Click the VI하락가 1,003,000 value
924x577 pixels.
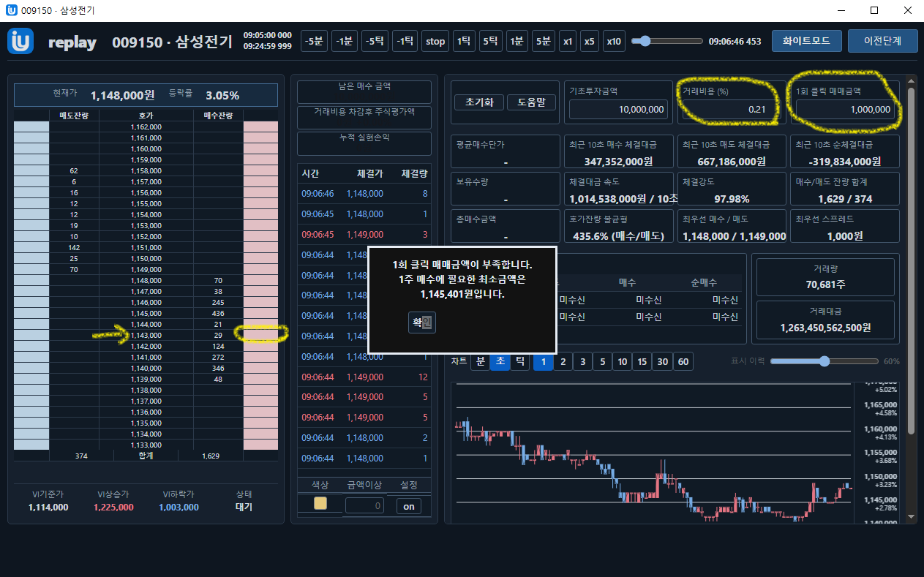click(179, 507)
